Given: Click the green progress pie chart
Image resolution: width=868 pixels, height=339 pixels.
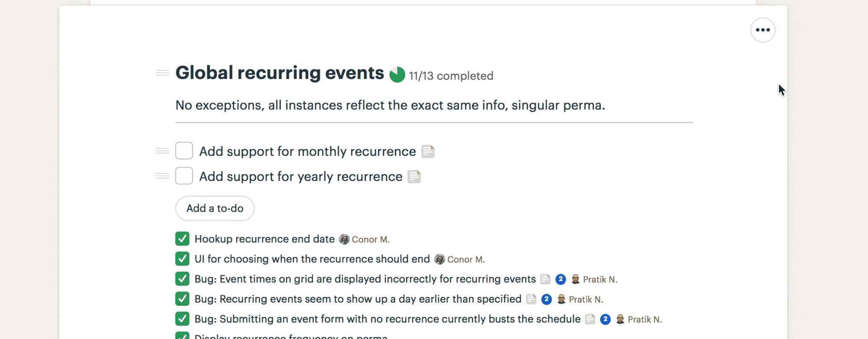Looking at the screenshot, I should 397,75.
